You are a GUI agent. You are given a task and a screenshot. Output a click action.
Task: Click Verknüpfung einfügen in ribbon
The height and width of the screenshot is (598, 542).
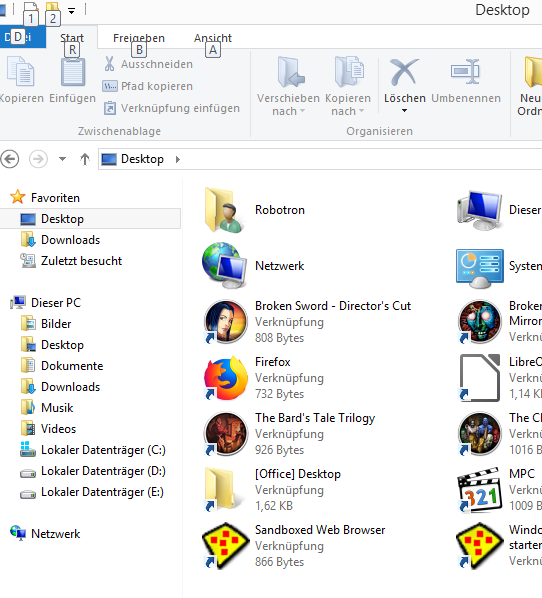coord(172,108)
